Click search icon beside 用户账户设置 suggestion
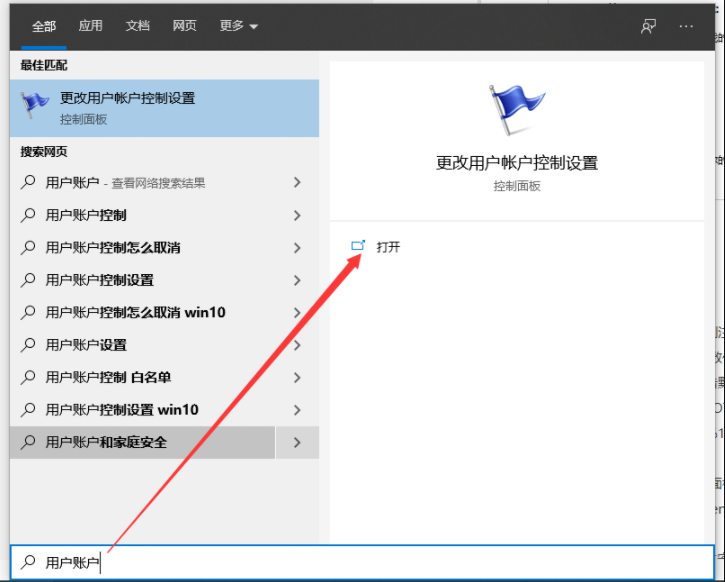725x582 pixels. (29, 345)
